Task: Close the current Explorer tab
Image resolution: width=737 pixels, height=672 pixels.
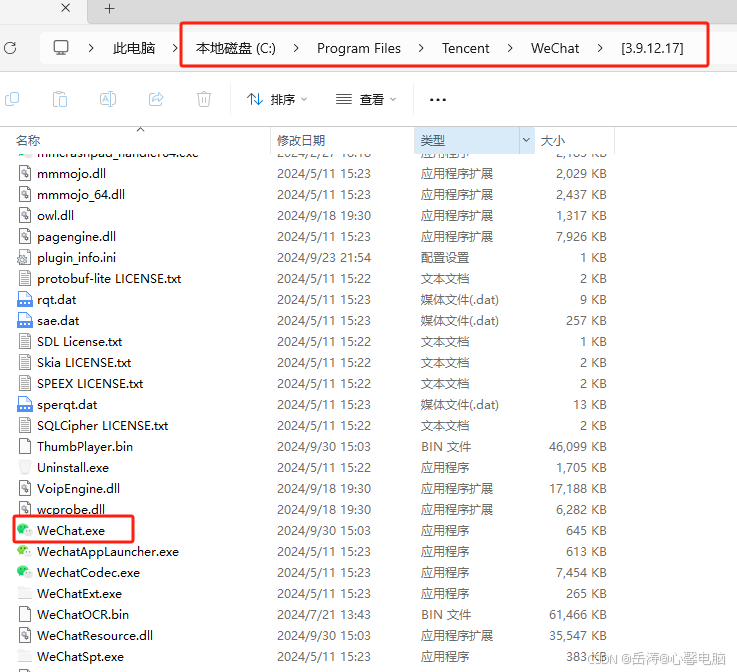Action: [x=66, y=8]
